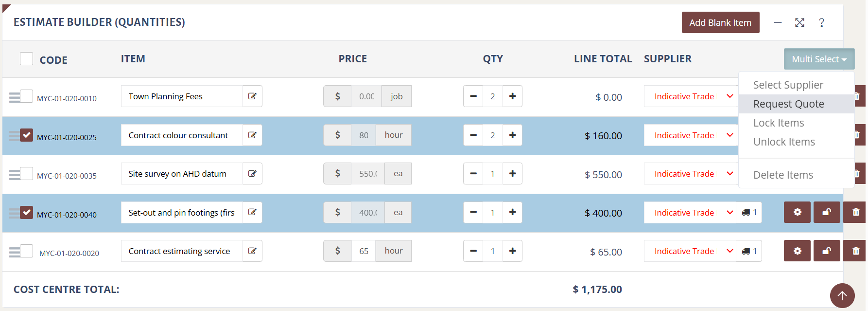Unlock the Contract estimating service row
The width and height of the screenshot is (868, 311).
click(x=826, y=251)
